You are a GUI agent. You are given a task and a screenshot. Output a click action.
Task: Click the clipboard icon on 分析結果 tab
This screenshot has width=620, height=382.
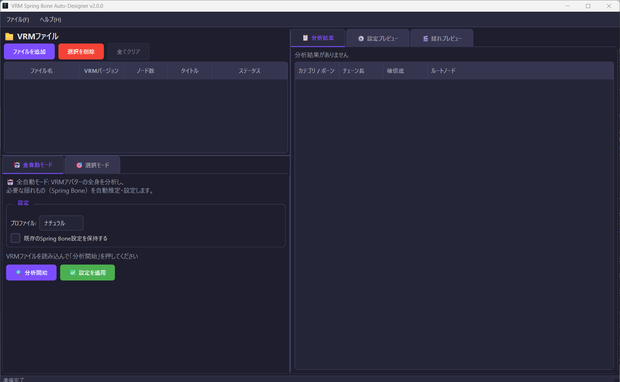click(x=305, y=38)
